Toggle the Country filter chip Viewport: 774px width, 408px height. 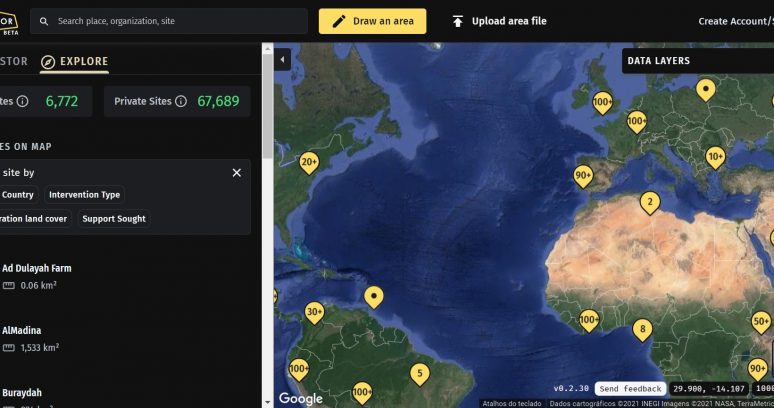pos(18,195)
